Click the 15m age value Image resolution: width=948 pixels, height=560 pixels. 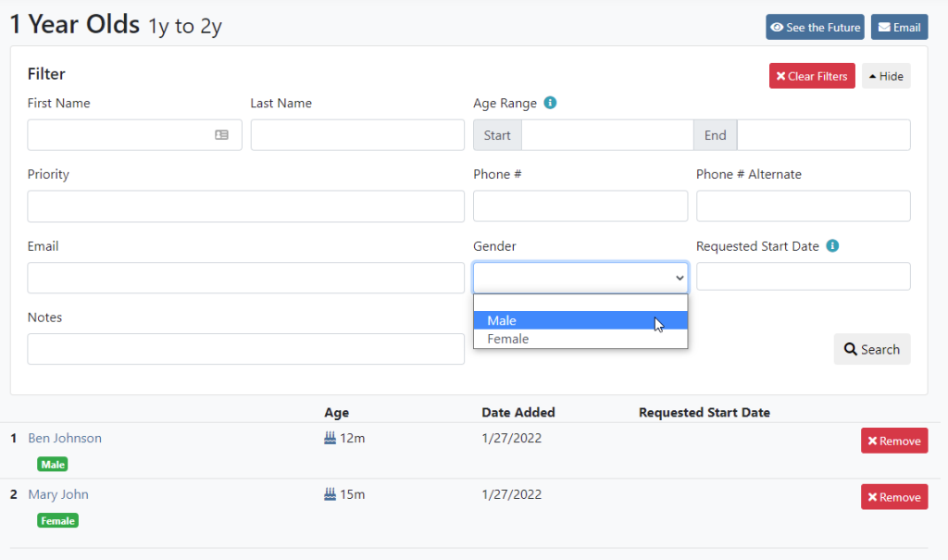point(353,494)
